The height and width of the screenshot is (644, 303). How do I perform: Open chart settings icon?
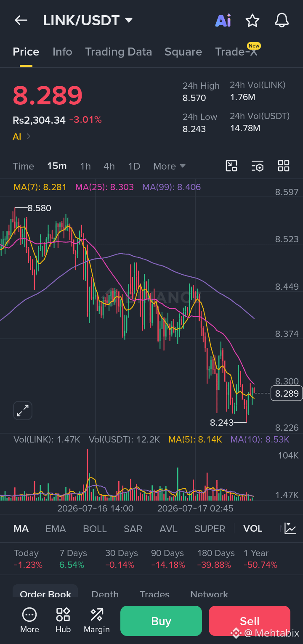coord(258,166)
